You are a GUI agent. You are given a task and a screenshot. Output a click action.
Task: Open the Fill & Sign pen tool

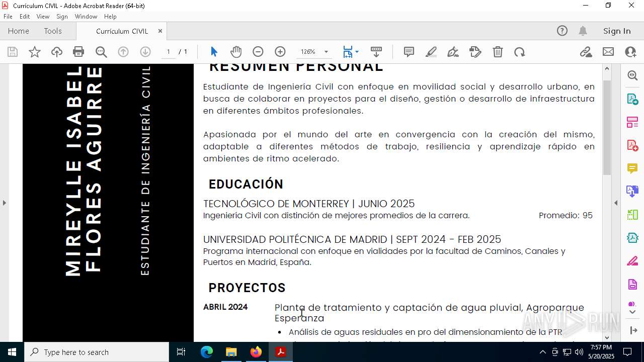pyautogui.click(x=453, y=52)
